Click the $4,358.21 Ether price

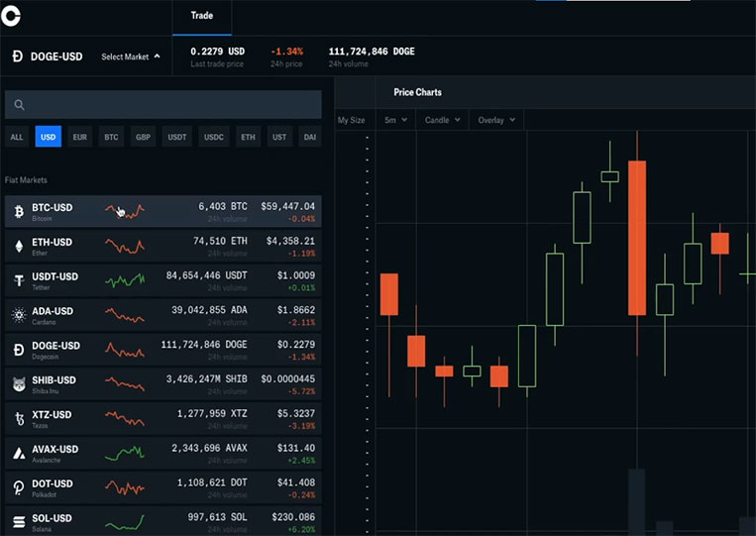click(290, 241)
